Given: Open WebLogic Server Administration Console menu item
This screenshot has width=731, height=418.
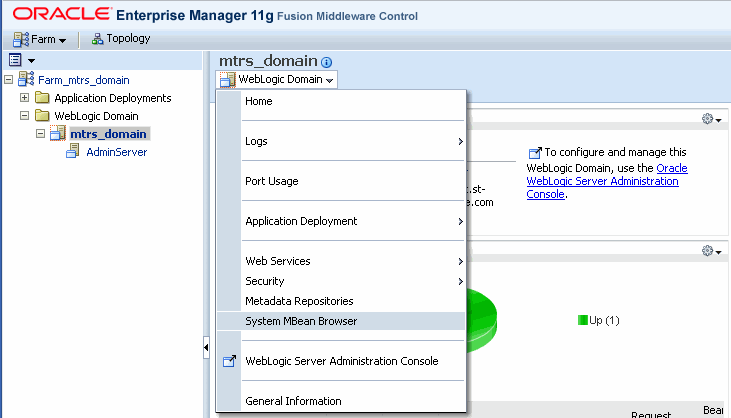Looking at the screenshot, I should (341, 361).
